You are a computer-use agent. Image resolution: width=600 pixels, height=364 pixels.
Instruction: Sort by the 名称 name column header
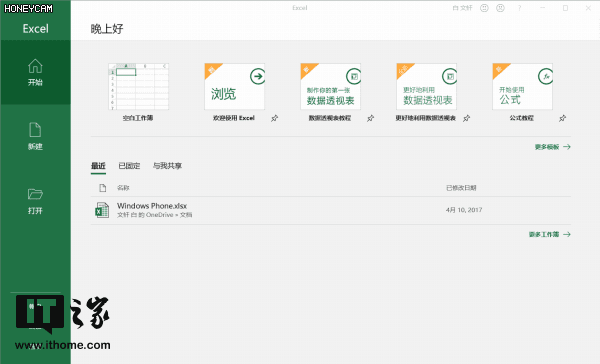[123, 188]
